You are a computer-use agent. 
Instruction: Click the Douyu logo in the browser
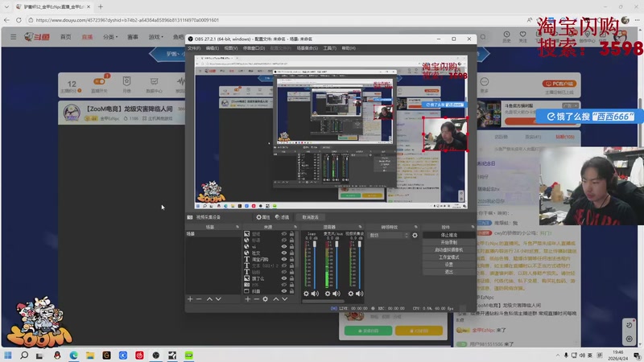(x=37, y=37)
